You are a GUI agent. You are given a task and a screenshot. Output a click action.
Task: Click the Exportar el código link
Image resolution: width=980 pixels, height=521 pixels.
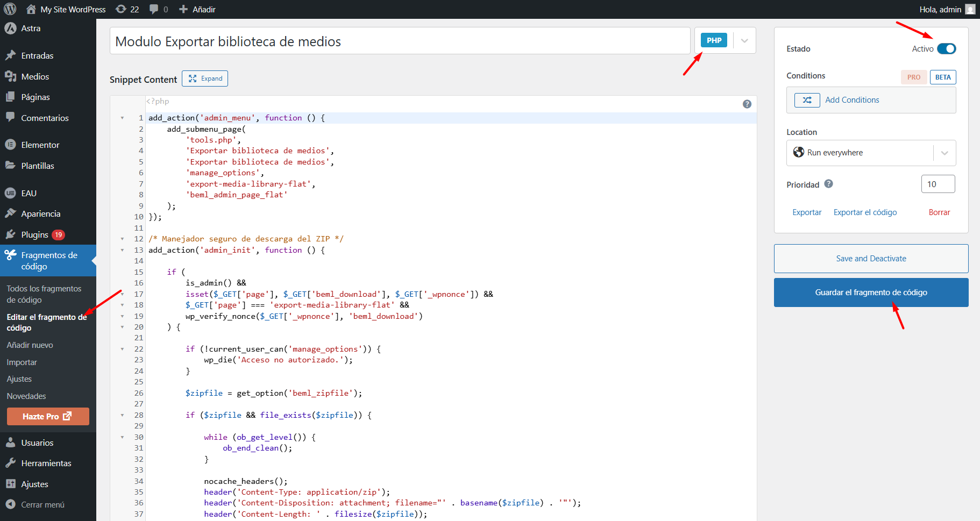pyautogui.click(x=864, y=212)
